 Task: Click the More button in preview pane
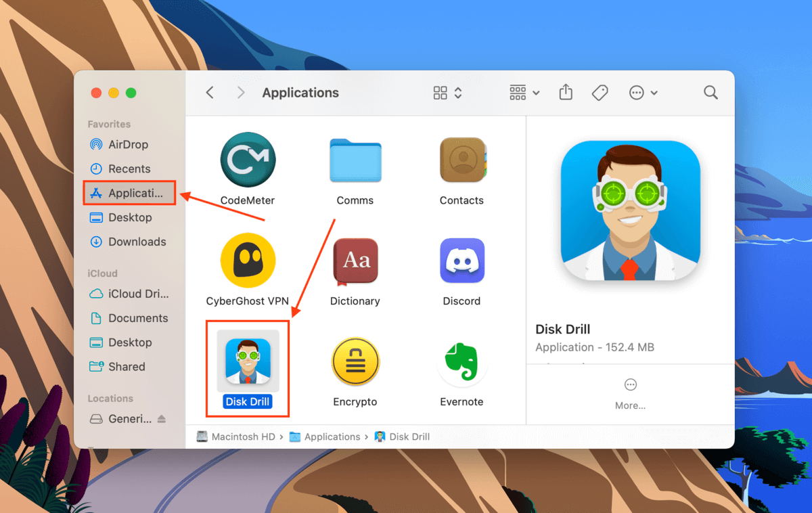631,394
